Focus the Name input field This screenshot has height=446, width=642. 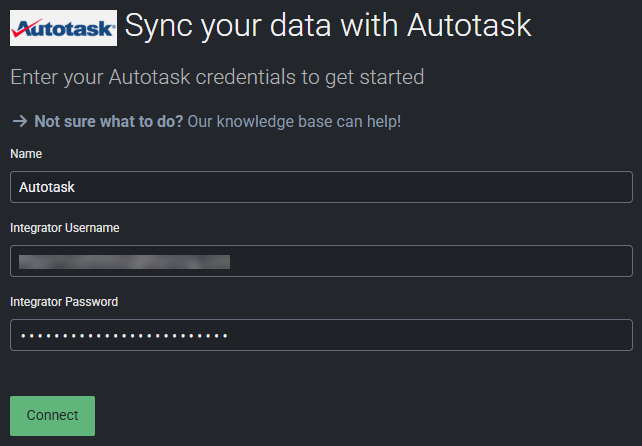coord(321,187)
